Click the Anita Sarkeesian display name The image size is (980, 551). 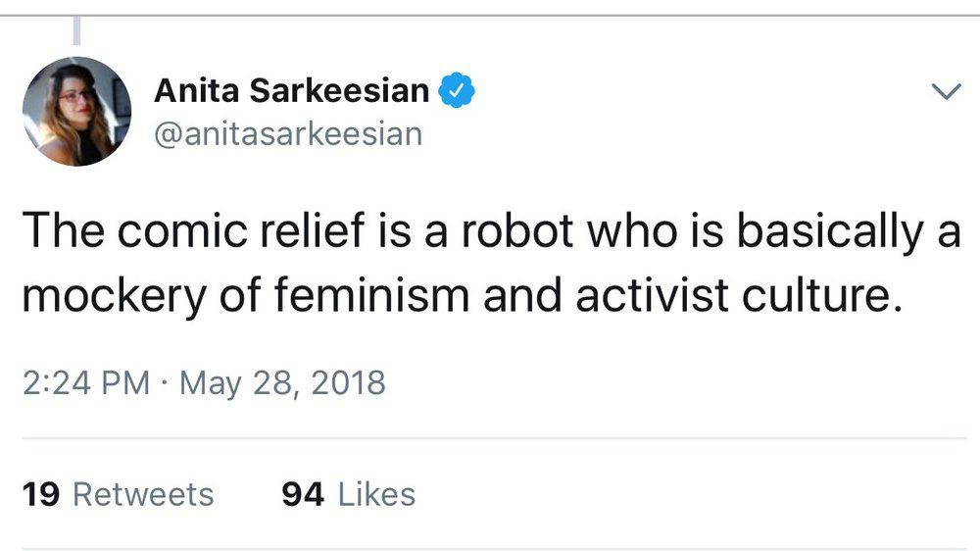pyautogui.click(x=291, y=91)
